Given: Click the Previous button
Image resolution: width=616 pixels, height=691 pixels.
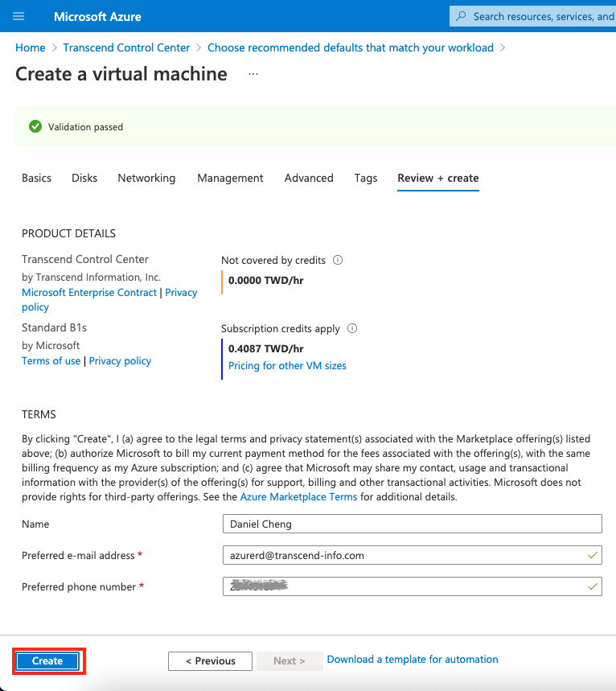Looking at the screenshot, I should [210, 661].
